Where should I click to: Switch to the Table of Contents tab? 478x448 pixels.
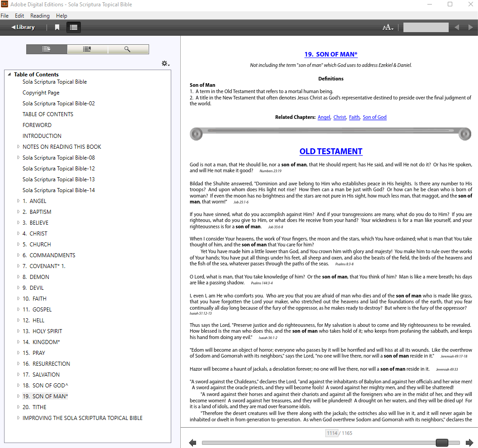tap(47, 49)
